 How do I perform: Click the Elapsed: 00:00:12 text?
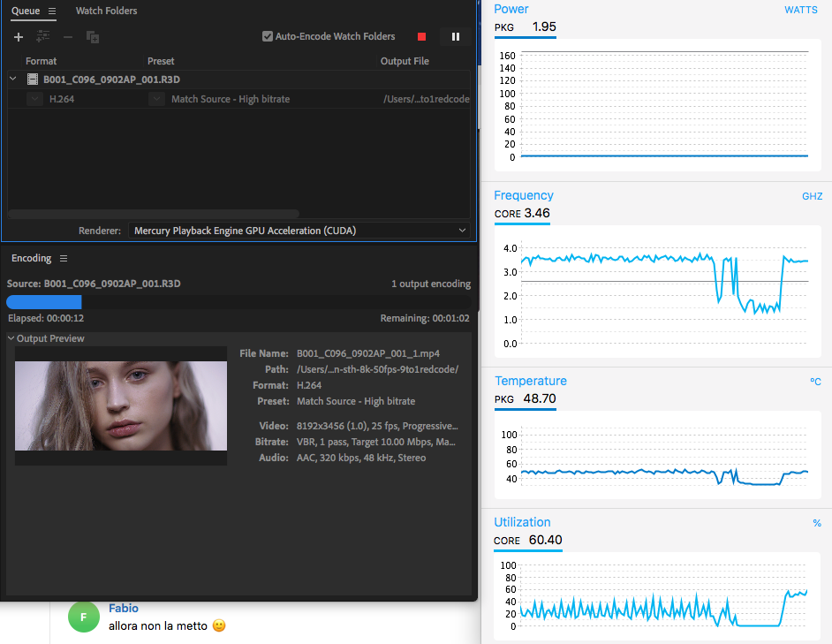pos(46,318)
